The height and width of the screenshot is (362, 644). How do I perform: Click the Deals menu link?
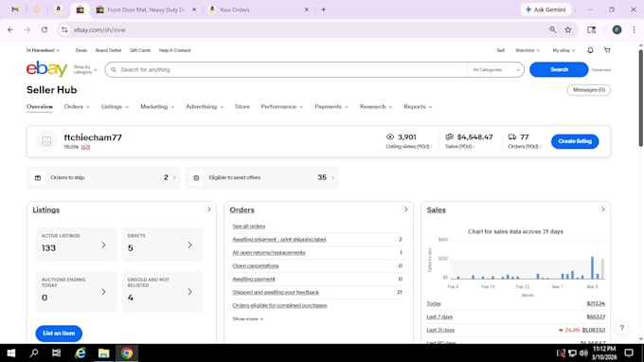pyautogui.click(x=80, y=50)
